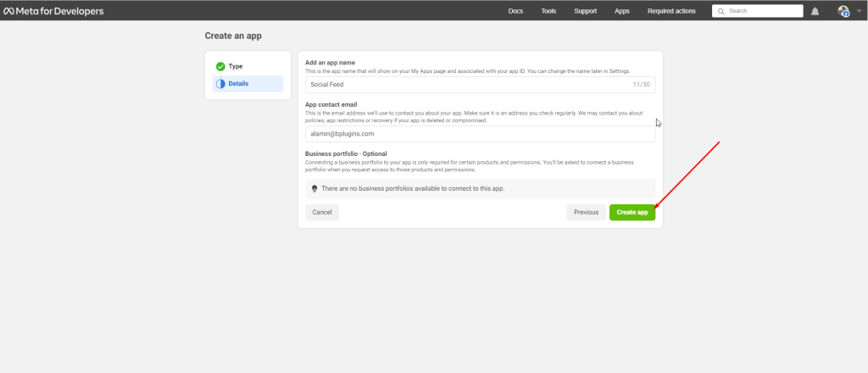The height and width of the screenshot is (373, 868).
Task: Click into the App contact email field
Action: click(480, 134)
